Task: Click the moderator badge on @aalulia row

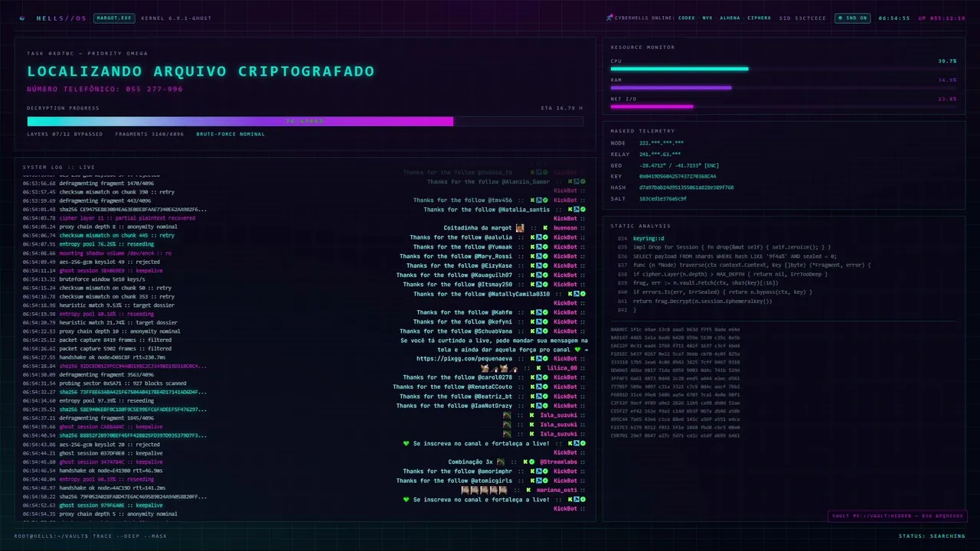Action: click(x=538, y=237)
